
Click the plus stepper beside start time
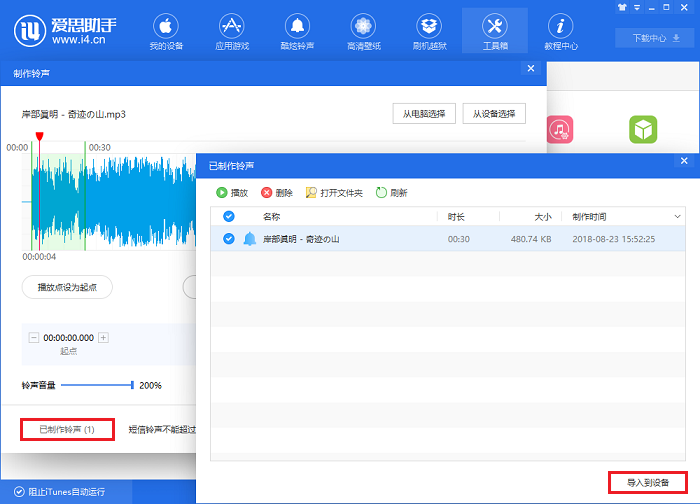(x=103, y=338)
